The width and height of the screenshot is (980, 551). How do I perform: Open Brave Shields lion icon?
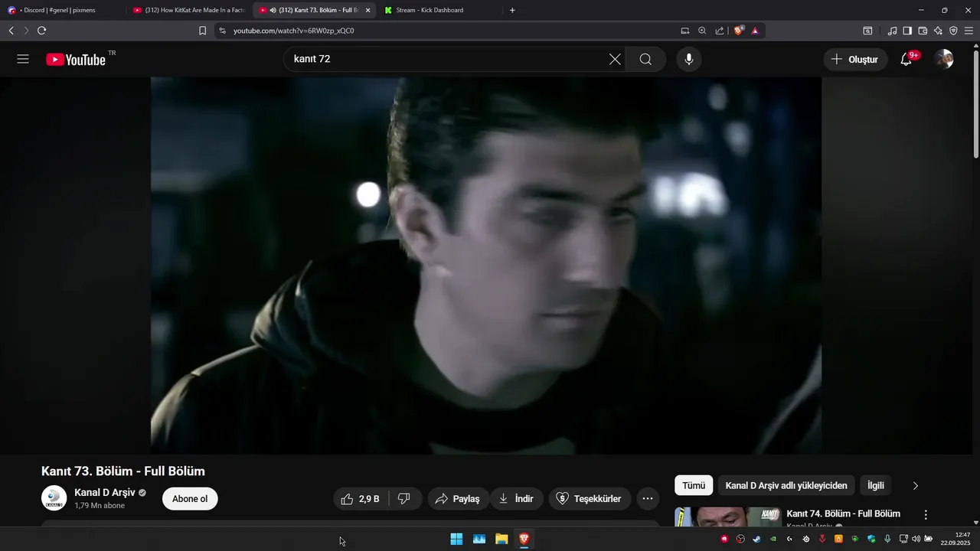(739, 31)
